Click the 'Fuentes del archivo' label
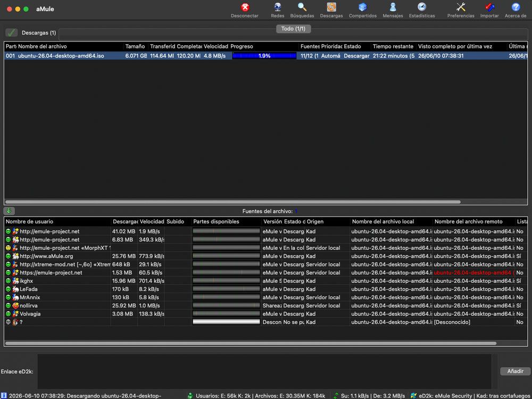 point(268,211)
